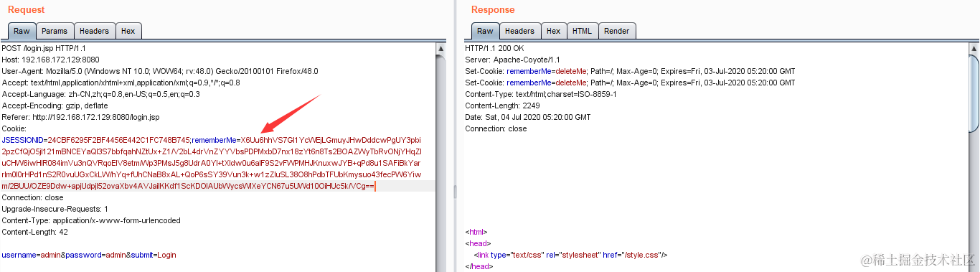The height and width of the screenshot is (272, 980).
Task: Click the username=admin body parameter line
Action: (89, 255)
